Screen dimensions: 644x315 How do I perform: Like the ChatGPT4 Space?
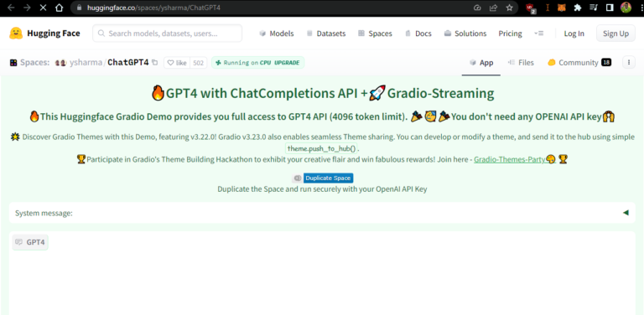[x=177, y=63]
